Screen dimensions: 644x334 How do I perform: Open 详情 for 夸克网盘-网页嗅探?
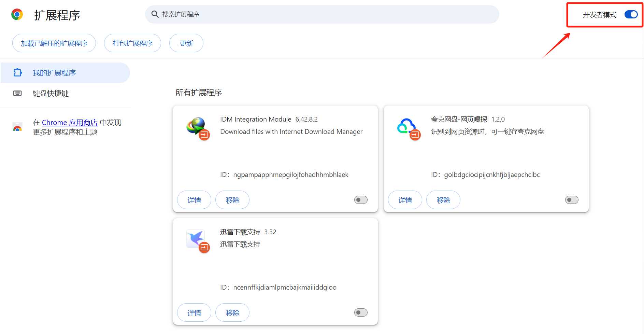[x=405, y=200]
